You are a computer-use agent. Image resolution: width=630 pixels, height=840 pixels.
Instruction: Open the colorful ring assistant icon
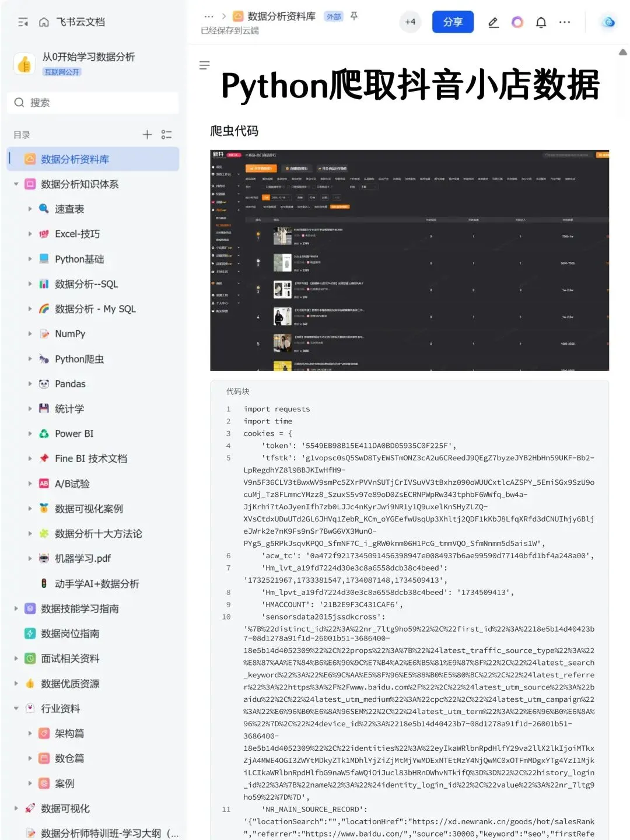pyautogui.click(x=517, y=22)
